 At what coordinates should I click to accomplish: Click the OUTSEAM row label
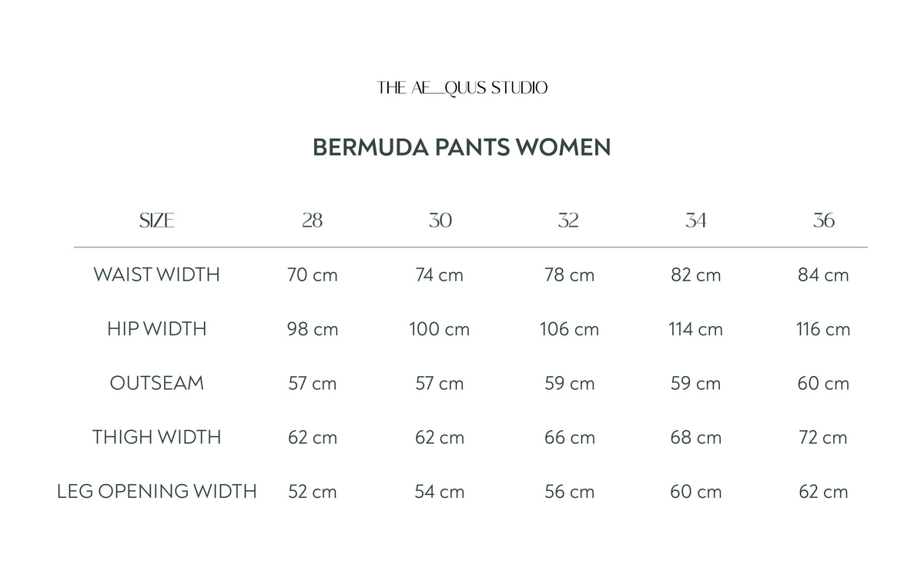tap(156, 383)
